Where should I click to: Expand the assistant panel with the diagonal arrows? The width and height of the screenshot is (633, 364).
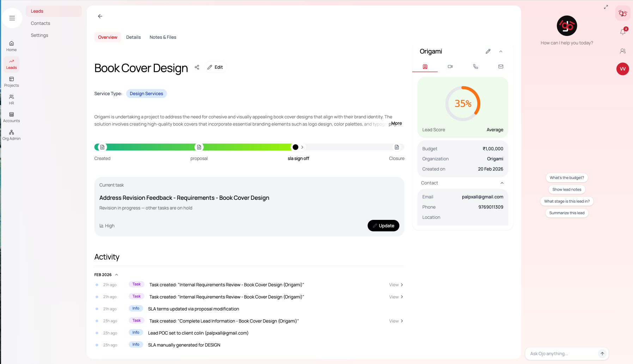coord(606,7)
